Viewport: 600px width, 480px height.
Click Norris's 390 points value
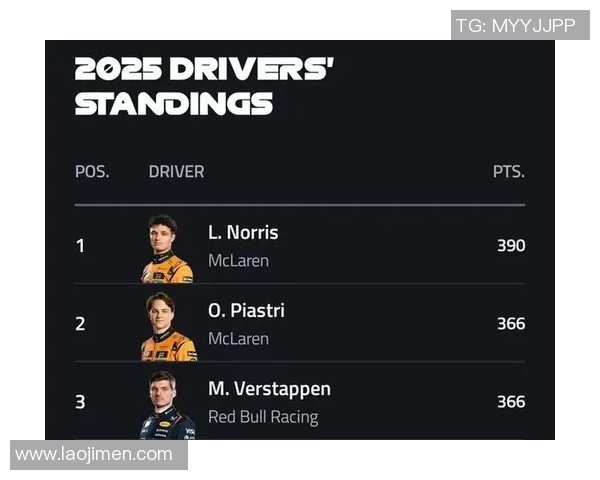click(511, 245)
